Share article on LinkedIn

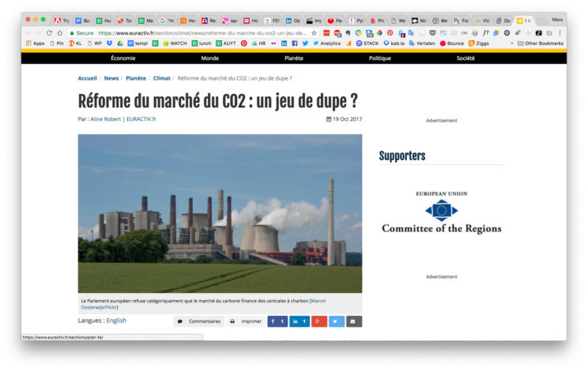pyautogui.click(x=299, y=321)
